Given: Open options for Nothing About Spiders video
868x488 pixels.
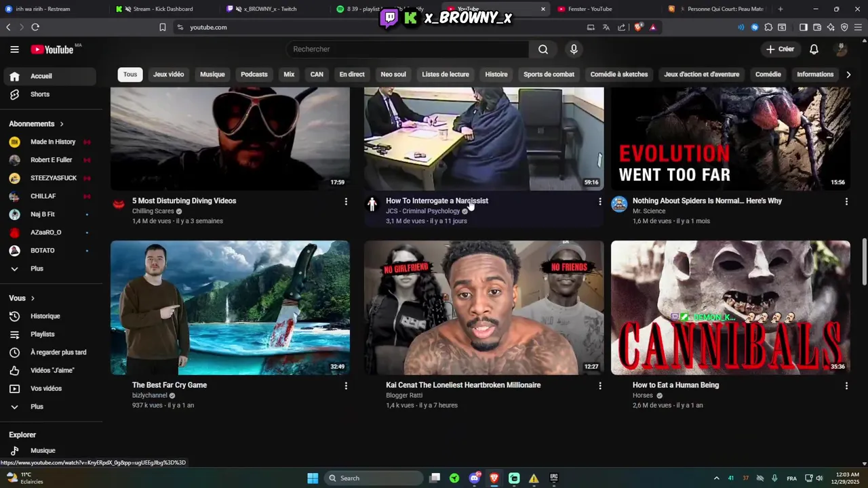Looking at the screenshot, I should coord(846,201).
